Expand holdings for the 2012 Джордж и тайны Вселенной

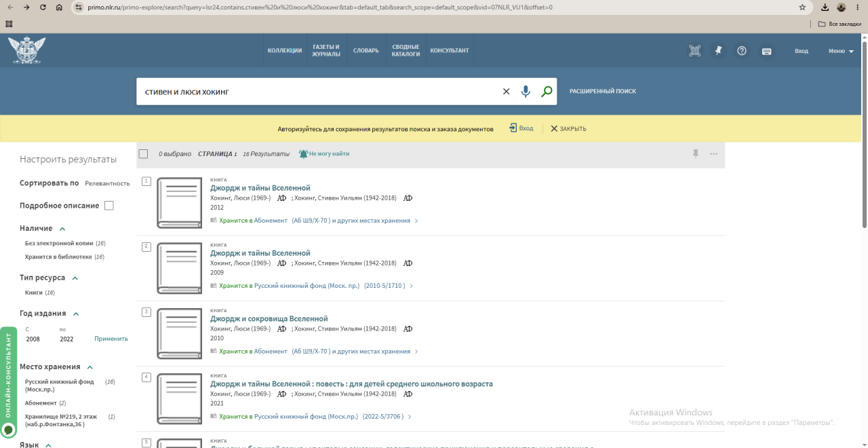[416, 221]
